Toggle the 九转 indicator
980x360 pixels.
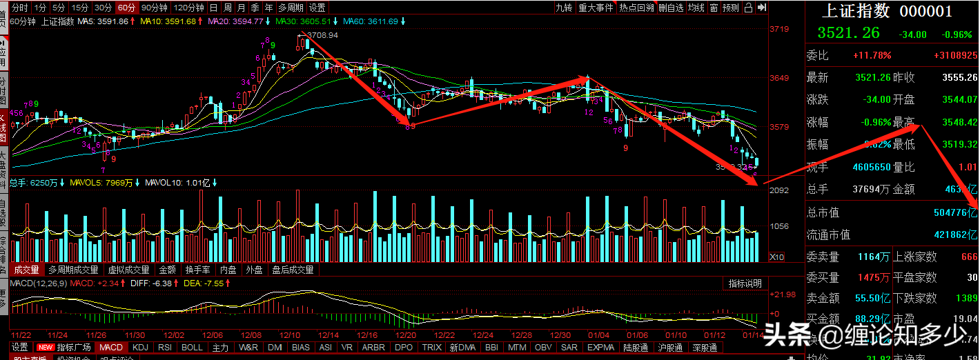point(564,8)
